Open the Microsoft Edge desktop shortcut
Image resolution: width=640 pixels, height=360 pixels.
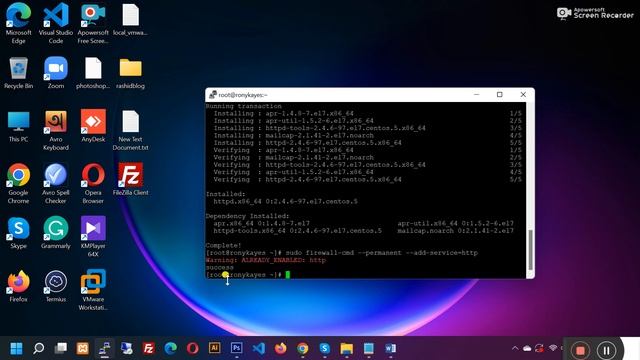pos(18,23)
